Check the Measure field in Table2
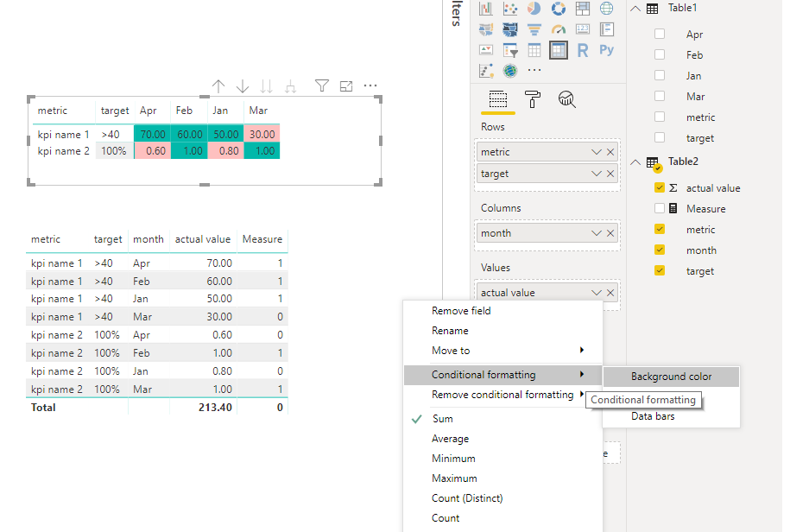790x532 pixels. pos(660,208)
